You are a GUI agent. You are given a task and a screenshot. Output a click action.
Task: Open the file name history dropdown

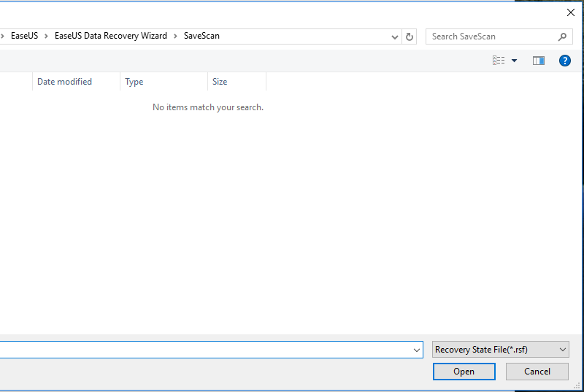[416, 350]
